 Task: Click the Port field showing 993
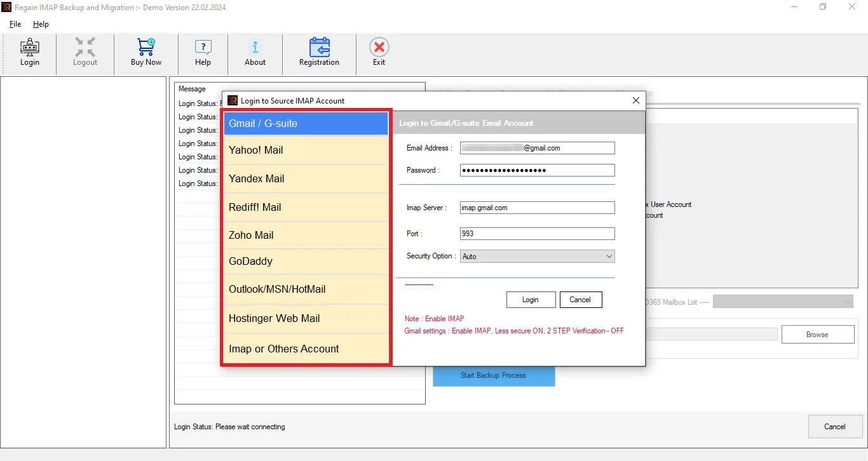538,234
